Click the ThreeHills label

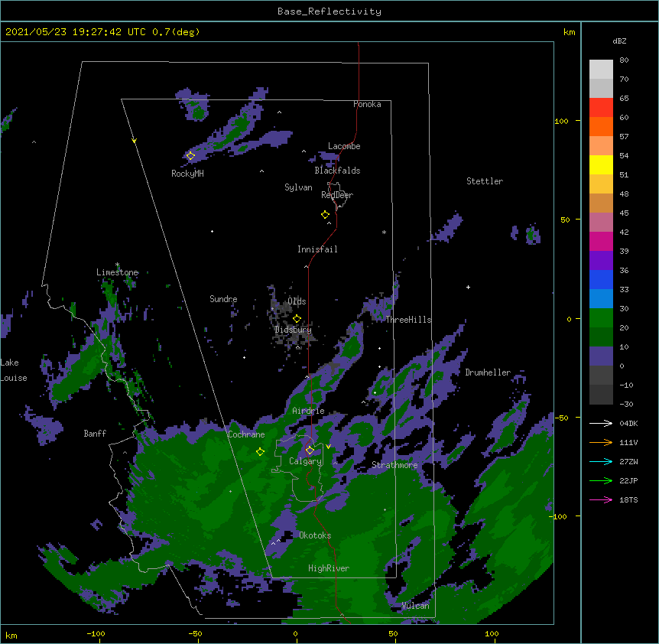(x=408, y=320)
